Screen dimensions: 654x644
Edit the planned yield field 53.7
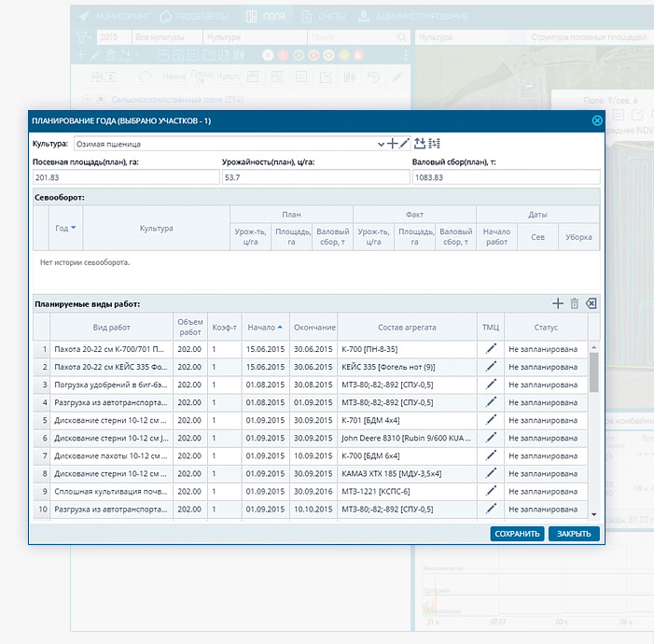[x=315, y=177]
